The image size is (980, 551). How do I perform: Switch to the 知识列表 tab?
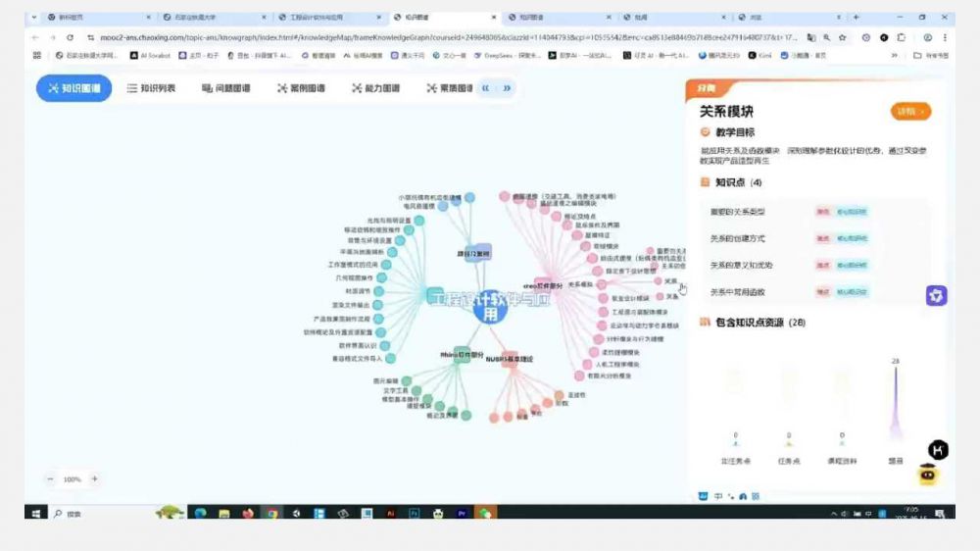click(151, 88)
